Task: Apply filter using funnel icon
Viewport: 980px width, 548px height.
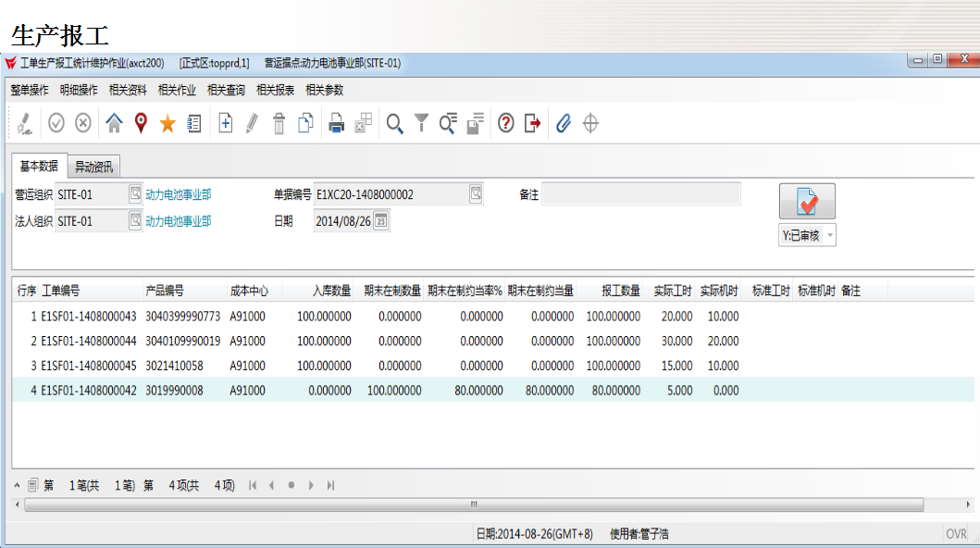Action: tap(422, 123)
